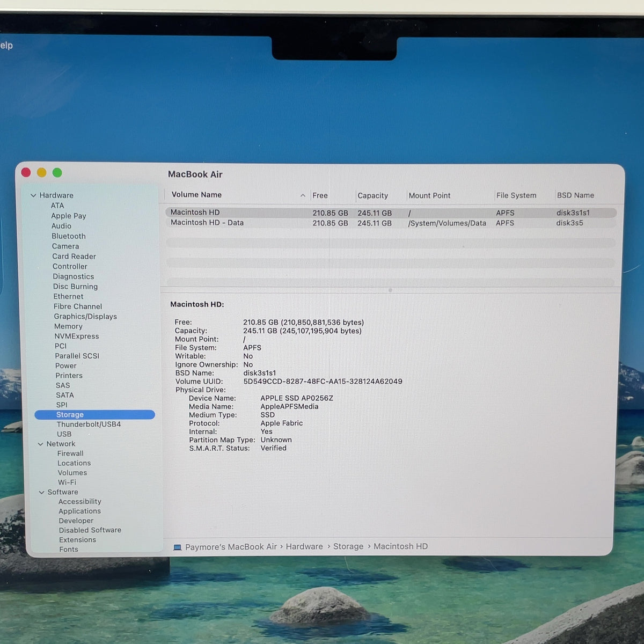Image resolution: width=644 pixels, height=644 pixels.
Task: Click Paymore's MacBook Air in path bar
Action: coord(231,547)
